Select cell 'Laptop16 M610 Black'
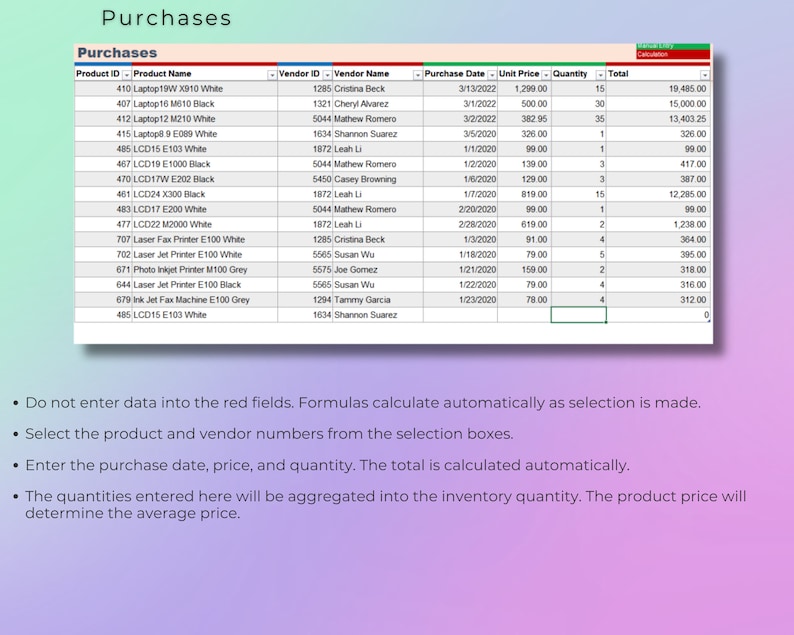Image resolution: width=794 pixels, height=635 pixels. coord(205,104)
